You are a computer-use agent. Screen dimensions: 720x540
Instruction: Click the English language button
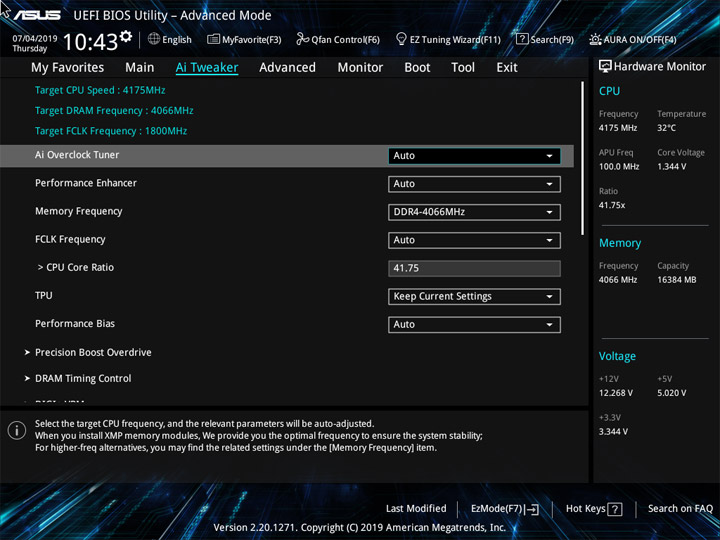click(x=177, y=39)
